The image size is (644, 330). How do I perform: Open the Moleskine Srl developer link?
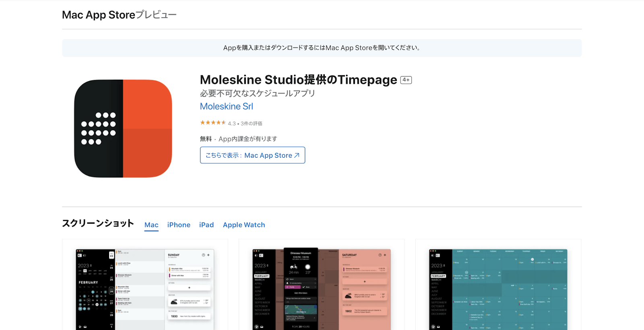click(227, 107)
